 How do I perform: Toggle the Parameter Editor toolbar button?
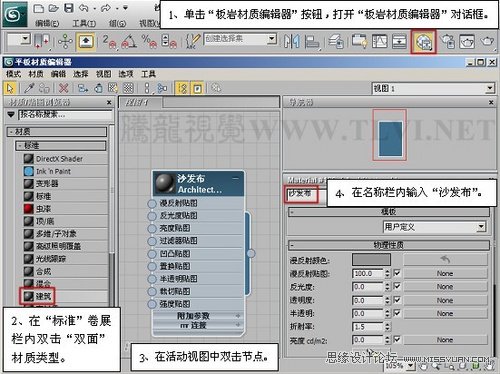point(197,88)
